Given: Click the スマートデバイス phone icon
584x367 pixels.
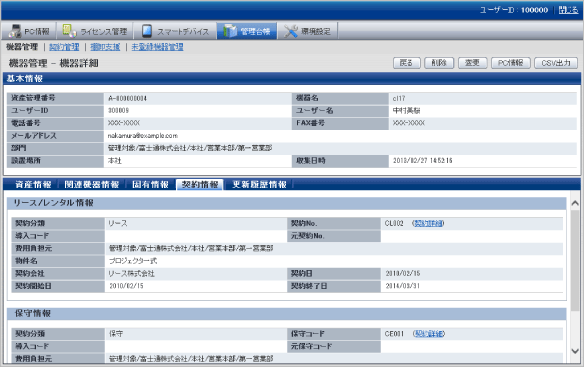Looking at the screenshot, I should [147, 31].
